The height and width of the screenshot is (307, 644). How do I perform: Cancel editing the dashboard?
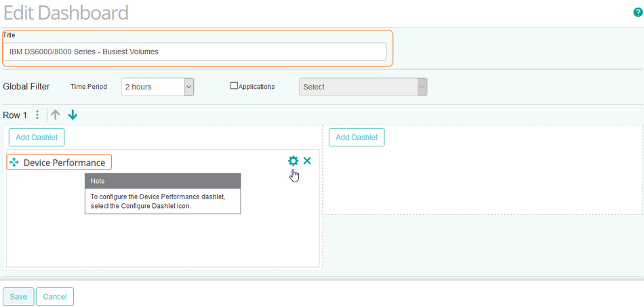tap(55, 297)
